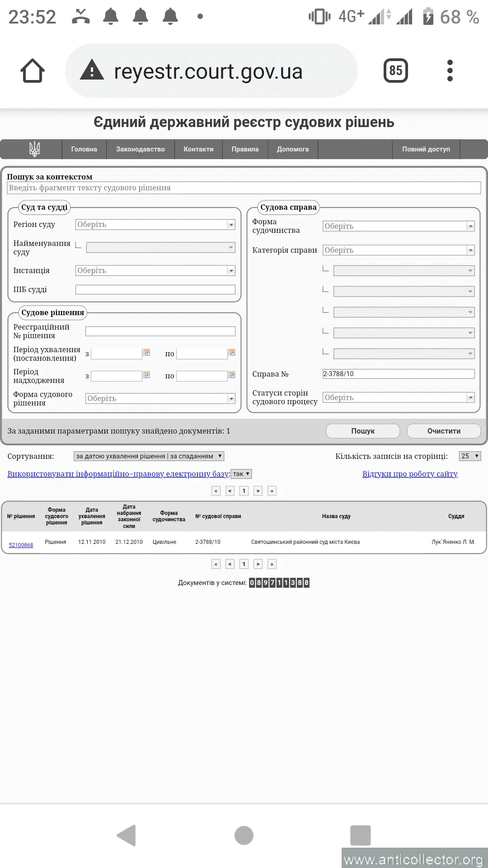
Task: Open the Законодавство menu item
Action: (x=140, y=149)
